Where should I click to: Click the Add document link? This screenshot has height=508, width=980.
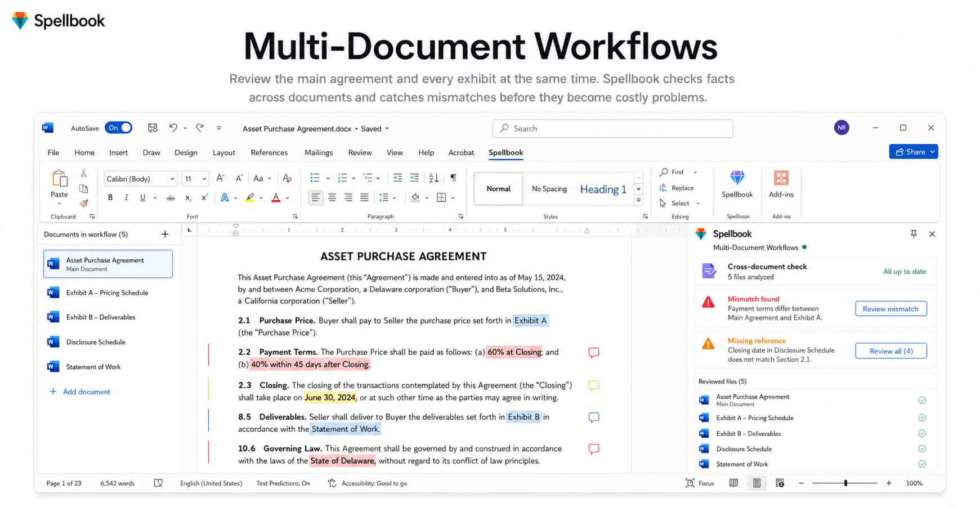point(80,392)
